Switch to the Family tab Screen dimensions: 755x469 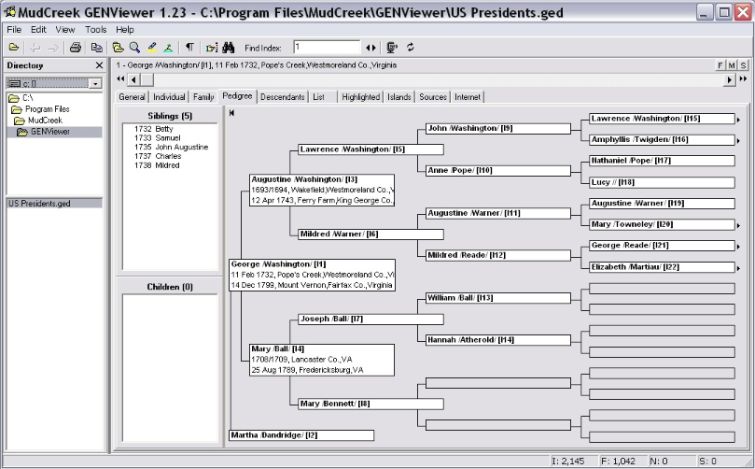pyautogui.click(x=204, y=97)
